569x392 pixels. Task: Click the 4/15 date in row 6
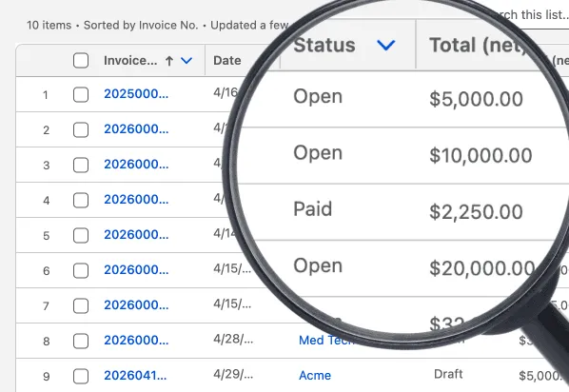pyautogui.click(x=232, y=268)
